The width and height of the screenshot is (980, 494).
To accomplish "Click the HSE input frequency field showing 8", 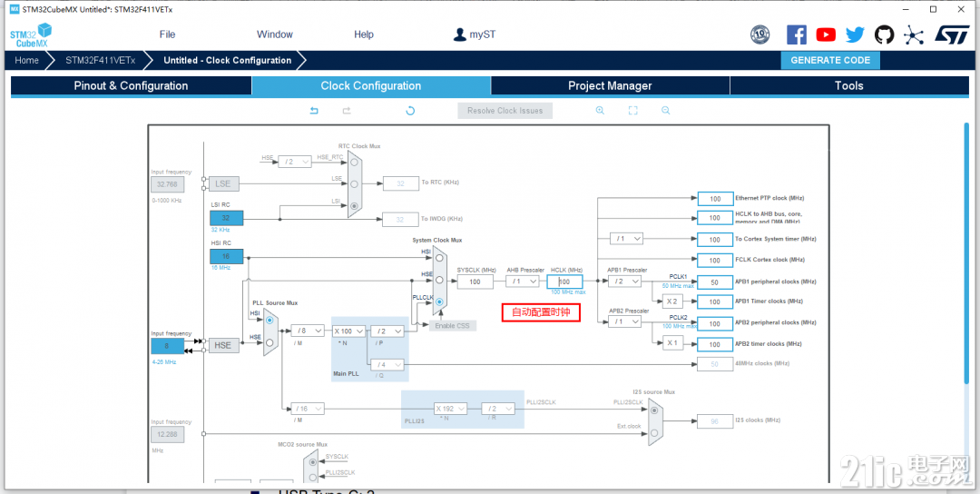I will [x=168, y=344].
